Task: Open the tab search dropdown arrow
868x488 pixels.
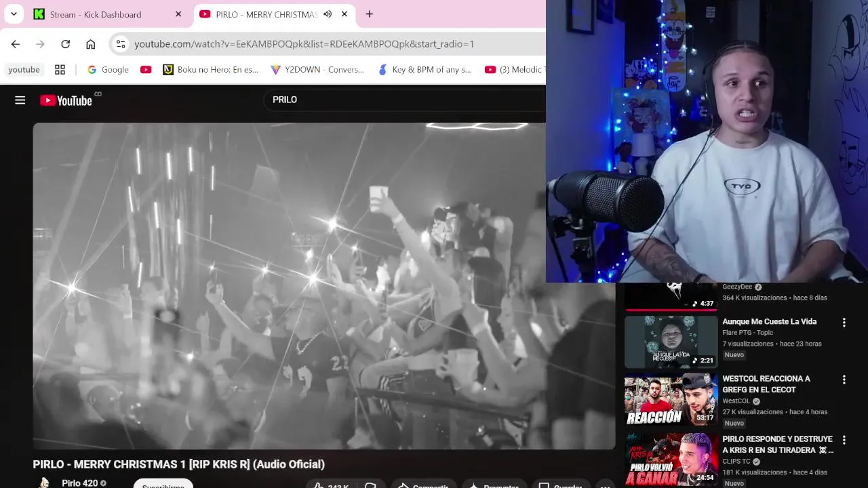Action: pyautogui.click(x=14, y=14)
